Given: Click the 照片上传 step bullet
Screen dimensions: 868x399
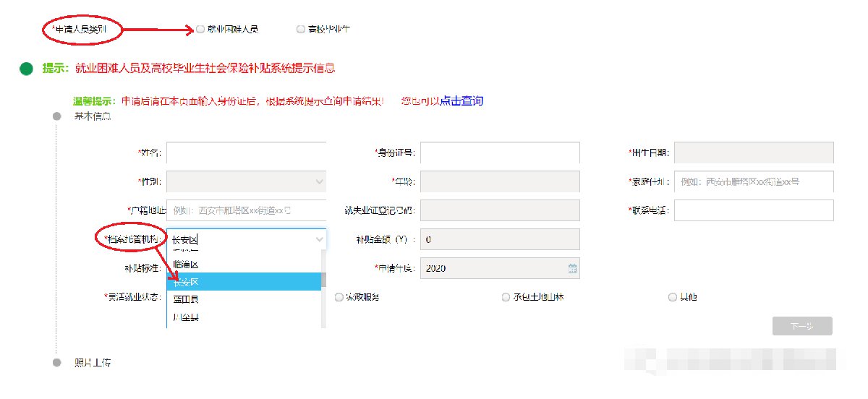Looking at the screenshot, I should pyautogui.click(x=56, y=362).
